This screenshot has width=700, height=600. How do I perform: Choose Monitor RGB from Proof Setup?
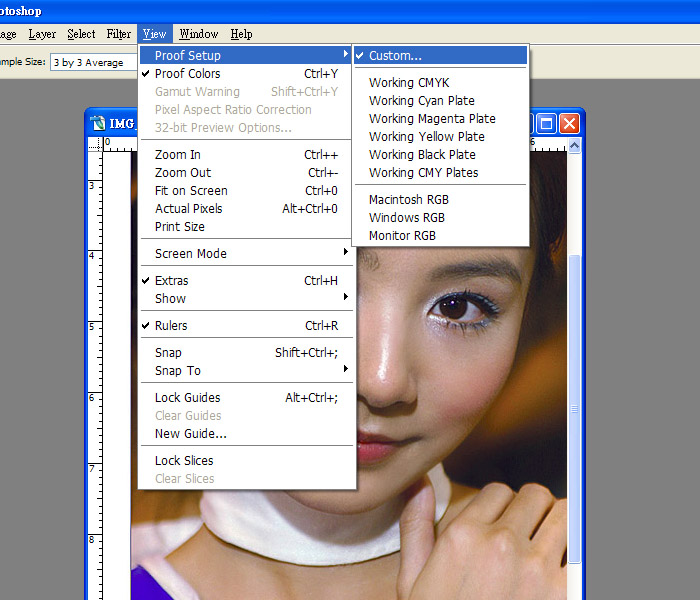402,236
